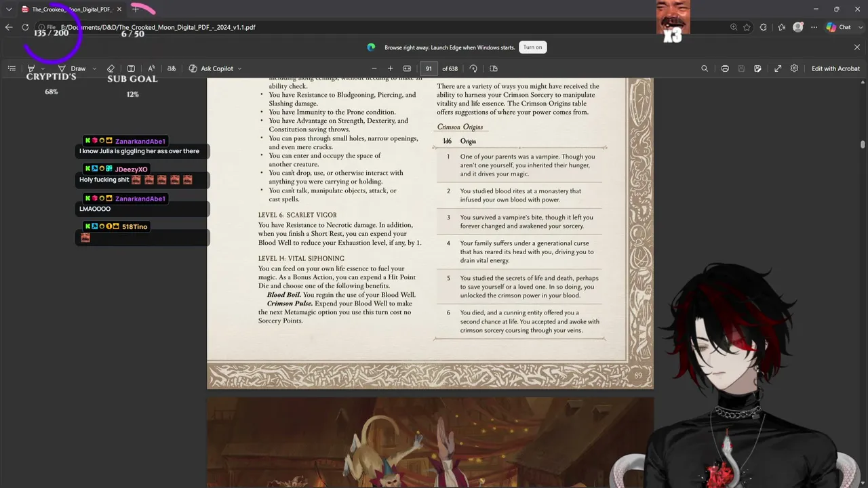Open browser profile avatar
Viewport: 868px width, 488px height.
(x=798, y=27)
